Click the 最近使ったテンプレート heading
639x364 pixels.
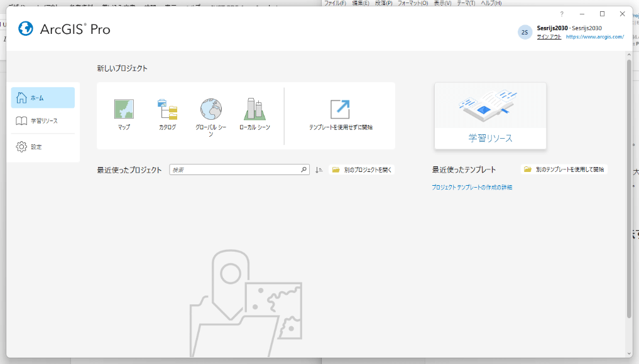[x=464, y=170]
